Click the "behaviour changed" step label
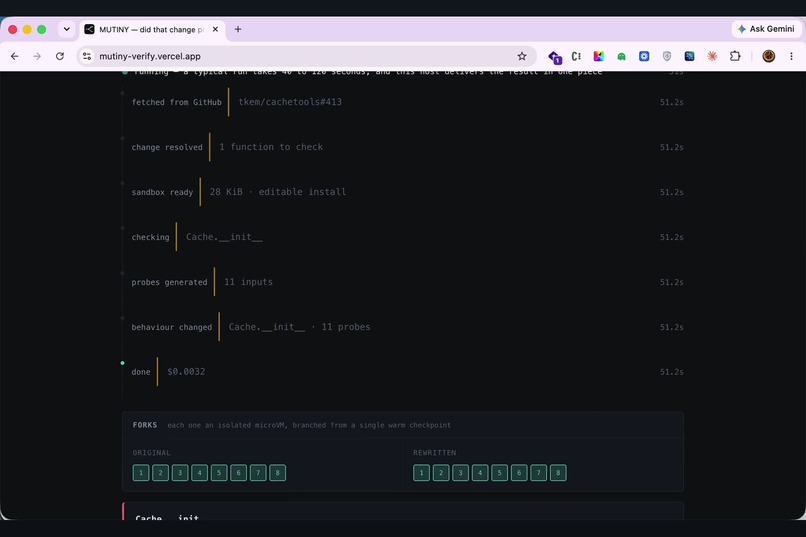Viewport: 806px width, 537px height. pos(172,327)
